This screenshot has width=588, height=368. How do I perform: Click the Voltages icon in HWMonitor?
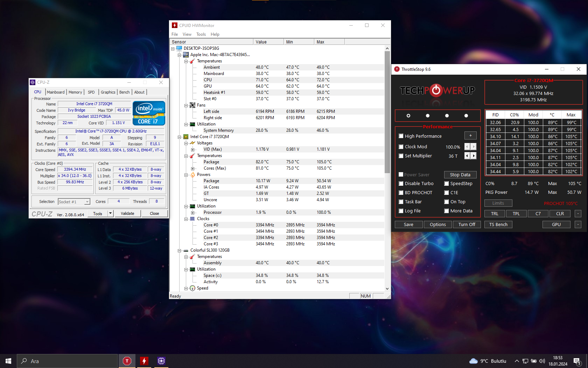point(192,143)
